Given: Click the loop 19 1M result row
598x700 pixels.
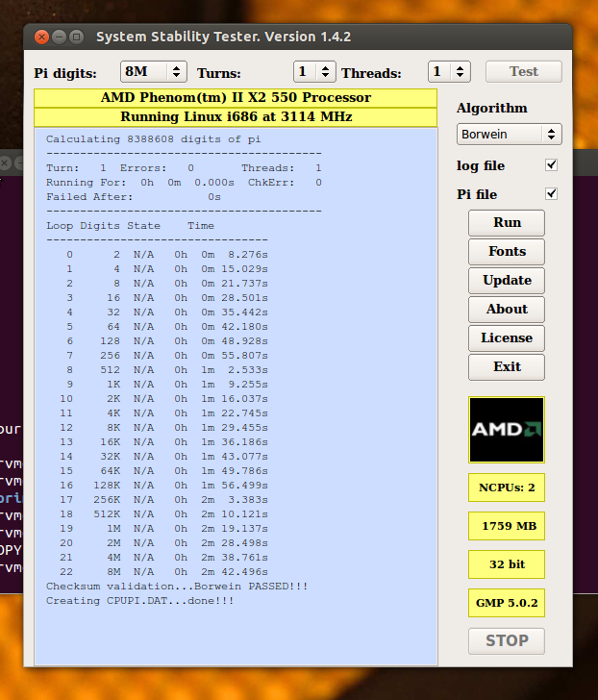Looking at the screenshot, I should pyautogui.click(x=163, y=529).
